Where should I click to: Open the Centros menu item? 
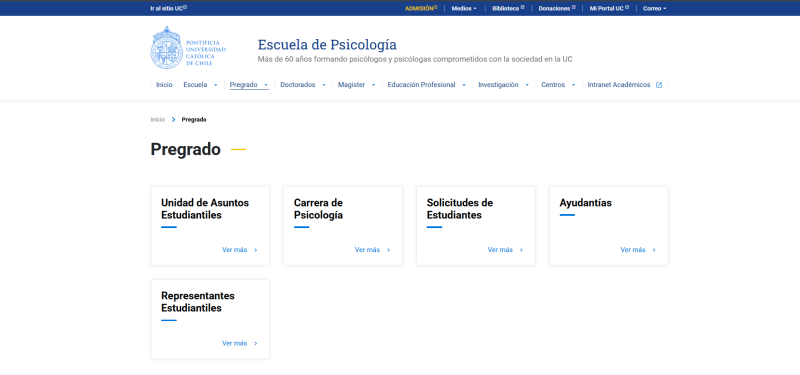[x=553, y=85]
